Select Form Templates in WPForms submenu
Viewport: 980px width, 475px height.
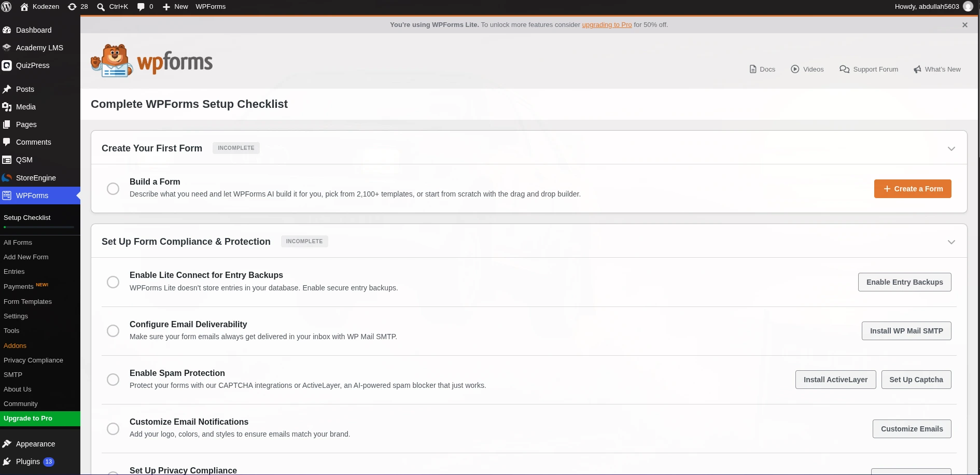(27, 302)
